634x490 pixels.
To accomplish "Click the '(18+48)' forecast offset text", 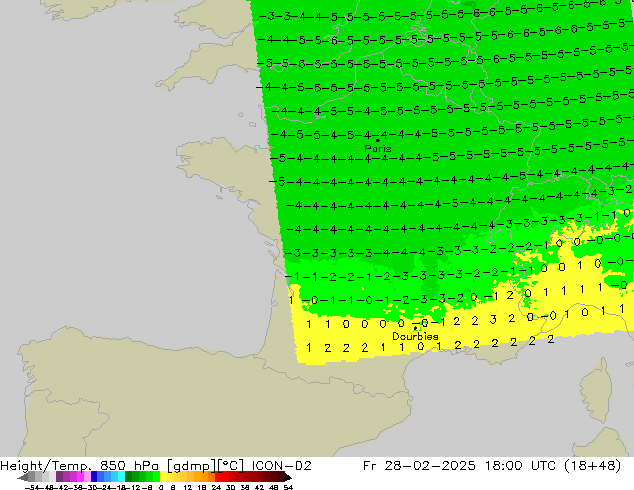I will pyautogui.click(x=594, y=466).
